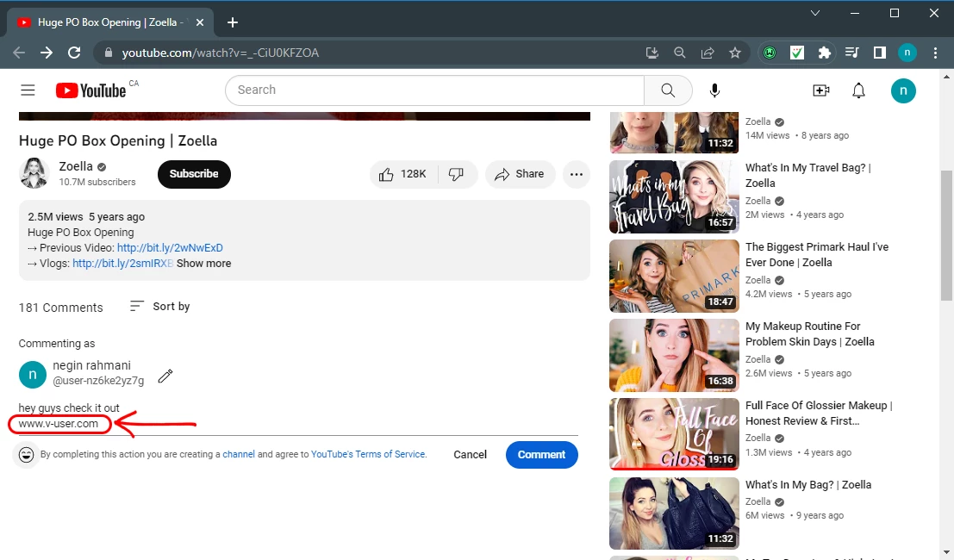The image size is (954, 560).
Task: Cancel the comment
Action: [470, 455]
